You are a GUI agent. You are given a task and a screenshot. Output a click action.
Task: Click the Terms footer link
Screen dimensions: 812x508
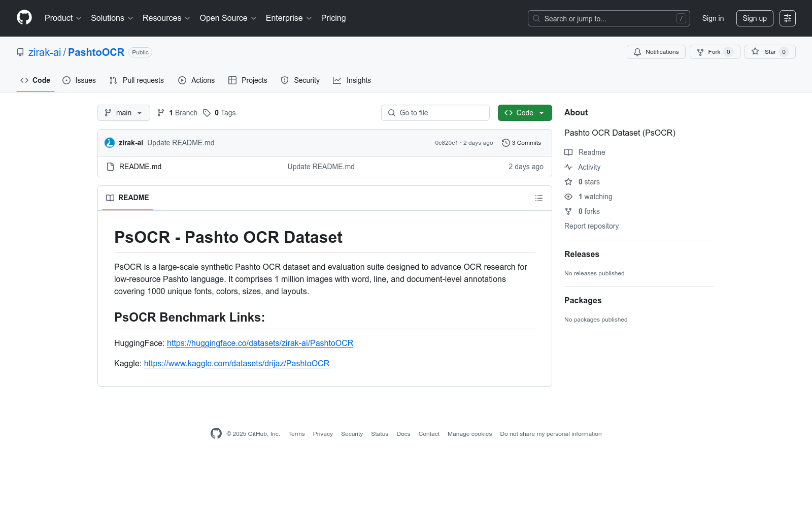pyautogui.click(x=296, y=434)
